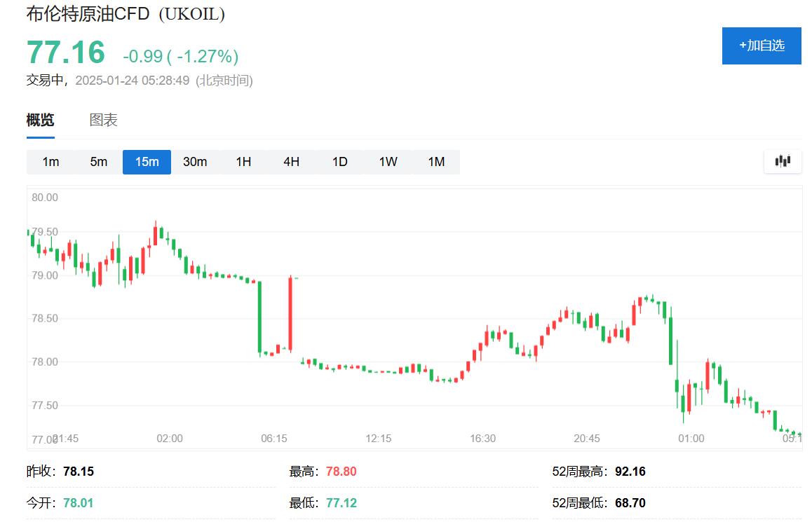
Task: Click the (北京时间) timezone label
Action: pos(224,81)
